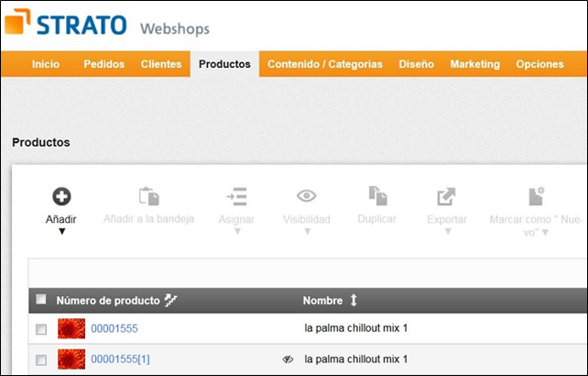Image resolution: width=588 pixels, height=376 pixels.
Task: Click the Añadir plus icon
Action: (61, 196)
